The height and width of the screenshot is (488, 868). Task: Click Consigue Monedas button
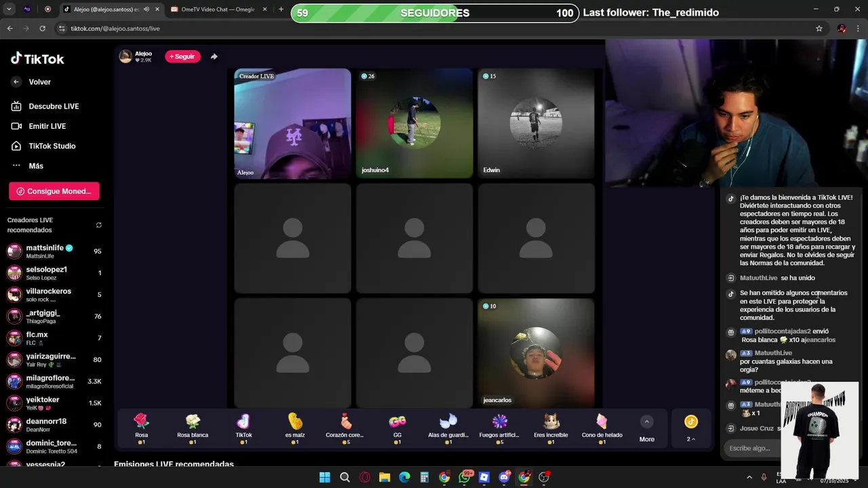pos(54,191)
